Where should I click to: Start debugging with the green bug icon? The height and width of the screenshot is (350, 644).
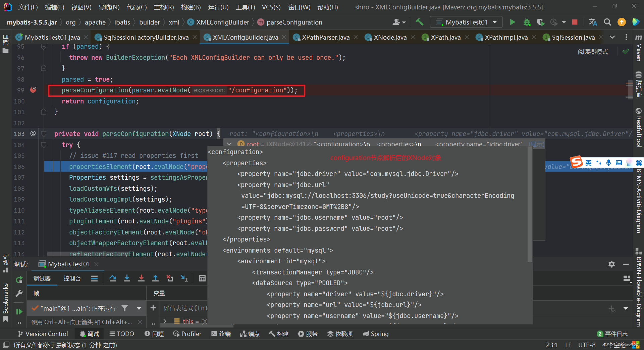click(x=527, y=22)
